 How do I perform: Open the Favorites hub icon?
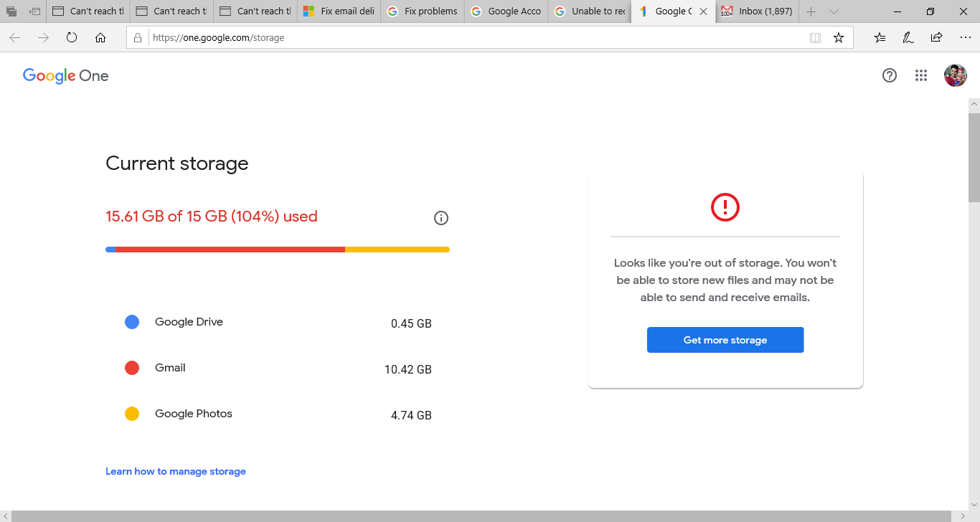[x=880, y=38]
